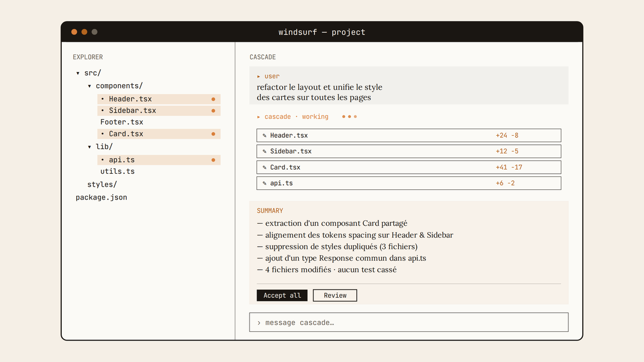644x362 pixels.
Task: Open utils.ts in the explorer
Action: tap(118, 172)
